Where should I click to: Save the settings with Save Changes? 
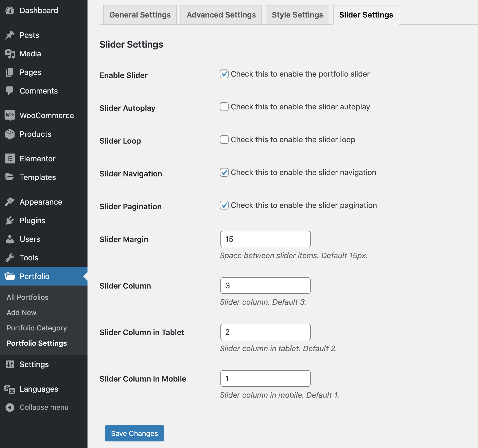coord(135,433)
